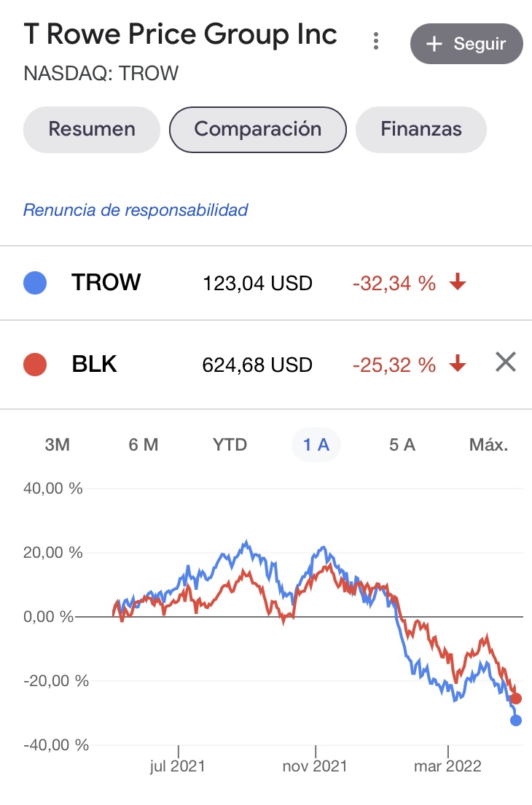This screenshot has width=532, height=805.
Task: Select the 3M time range
Action: click(x=58, y=445)
